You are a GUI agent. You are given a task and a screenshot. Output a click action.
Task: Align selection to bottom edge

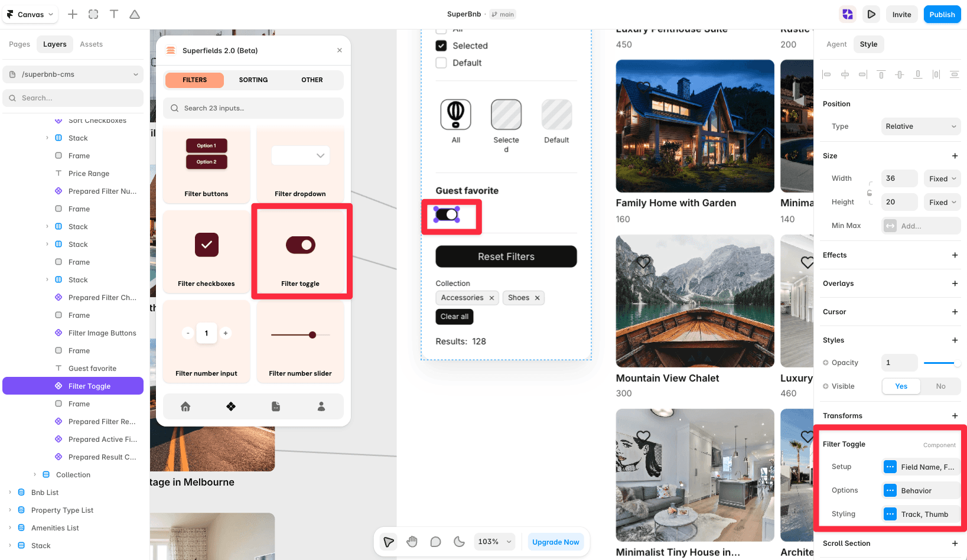918,74
